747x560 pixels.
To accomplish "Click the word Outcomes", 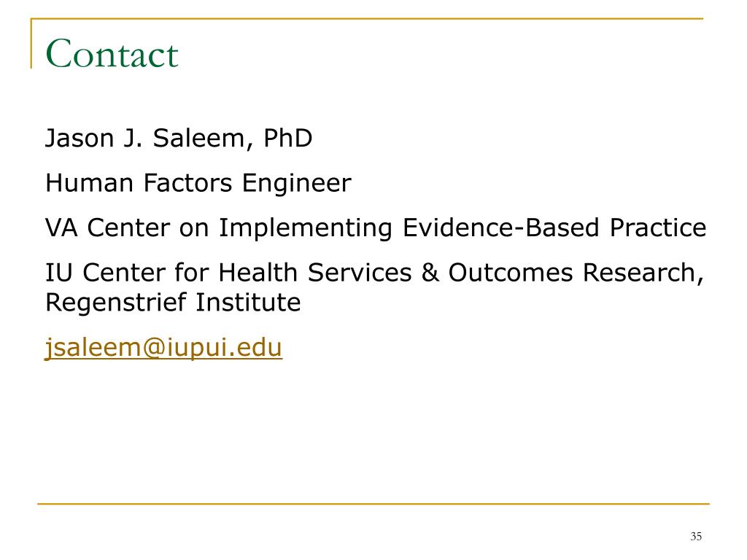I will (x=511, y=273).
